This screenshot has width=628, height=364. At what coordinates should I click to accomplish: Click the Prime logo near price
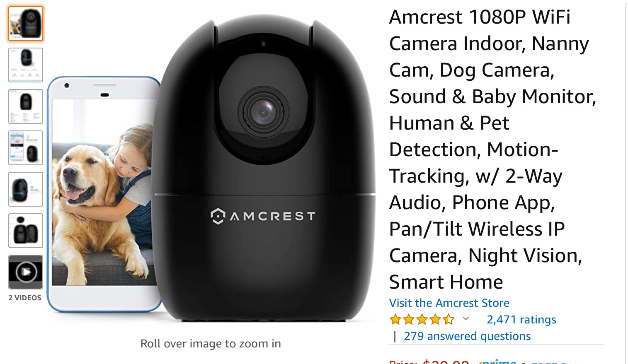(497, 362)
